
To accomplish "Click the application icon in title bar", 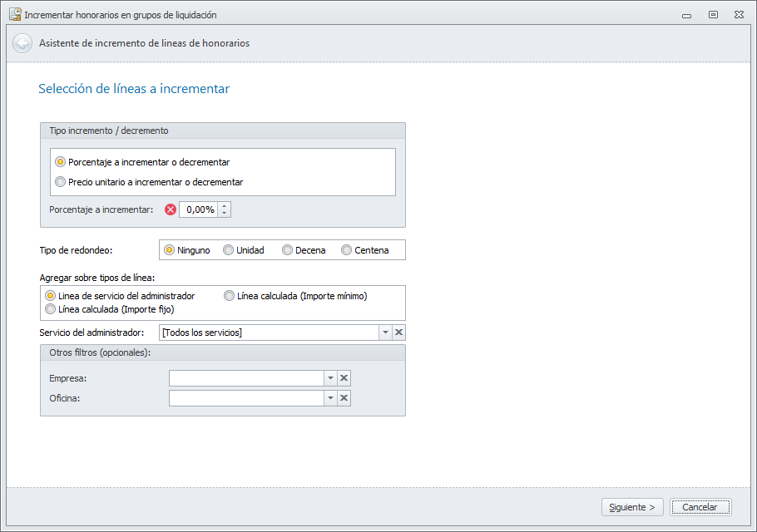I will tap(14, 14).
